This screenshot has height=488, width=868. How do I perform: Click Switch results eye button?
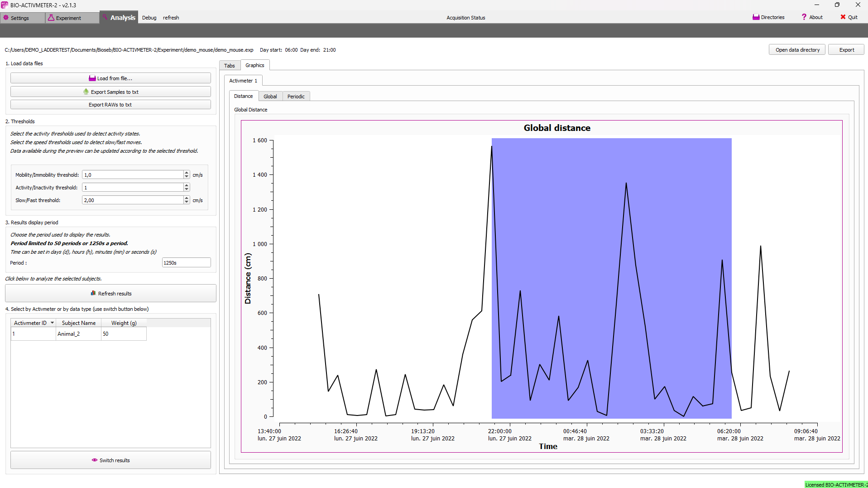point(110,460)
